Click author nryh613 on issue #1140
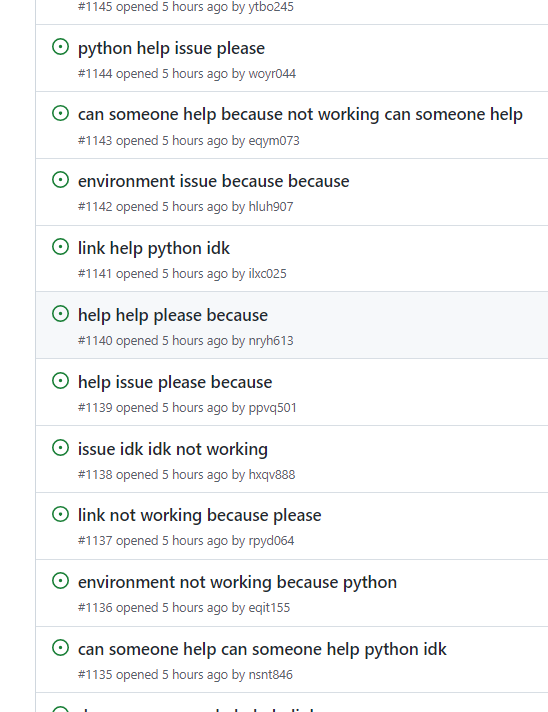The image size is (548, 712). [x=271, y=341]
